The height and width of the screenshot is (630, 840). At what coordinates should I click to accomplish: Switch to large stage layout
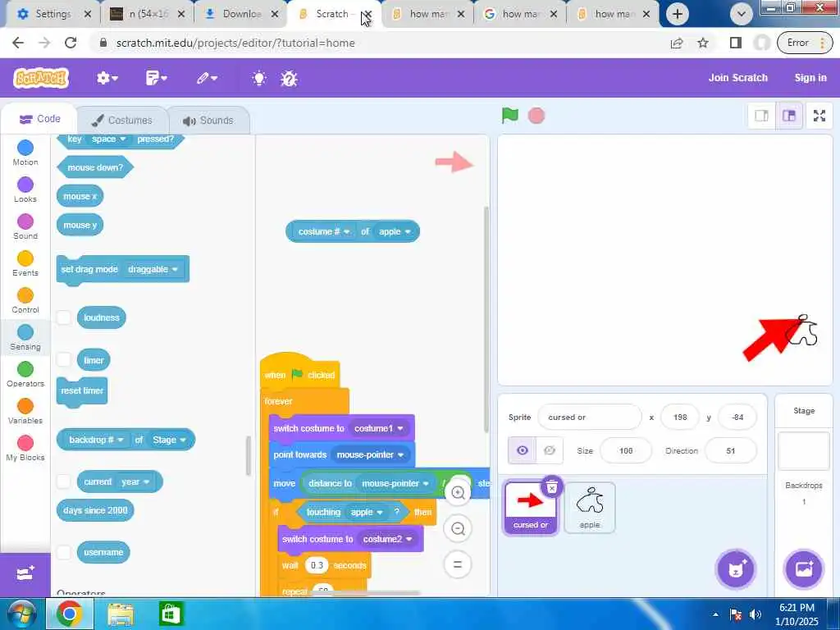[x=789, y=116]
